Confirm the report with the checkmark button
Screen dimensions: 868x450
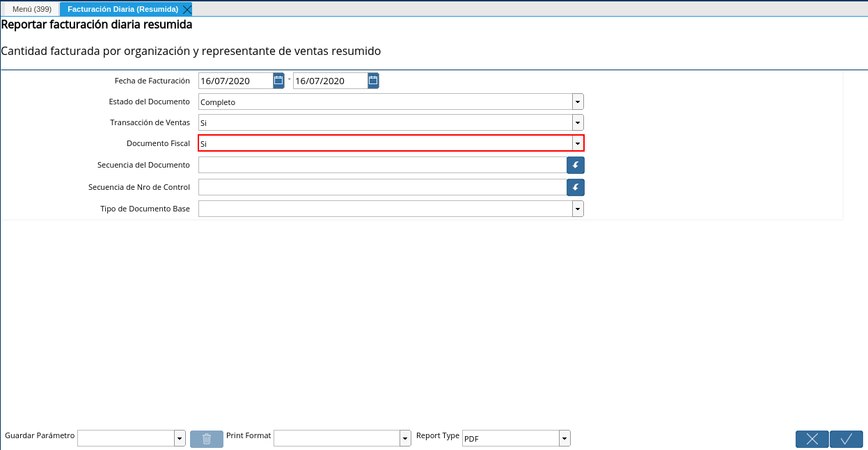point(846,439)
